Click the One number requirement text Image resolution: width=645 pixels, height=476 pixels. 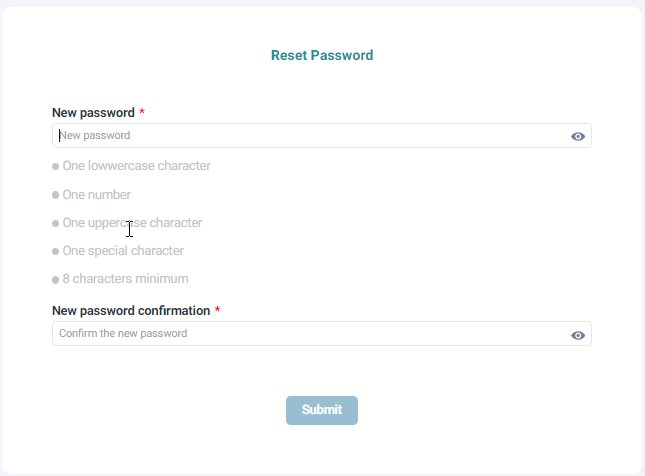(97, 195)
